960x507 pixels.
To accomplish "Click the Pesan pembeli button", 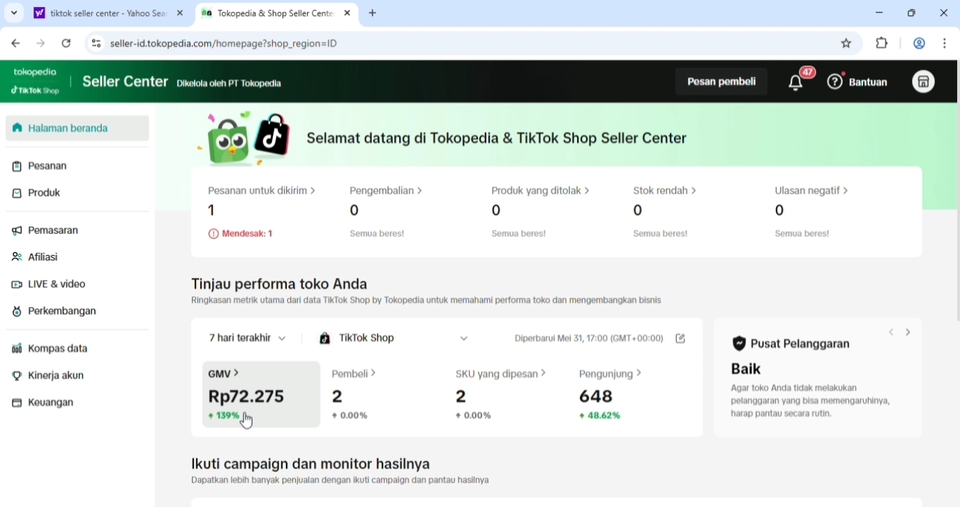I will (721, 81).
